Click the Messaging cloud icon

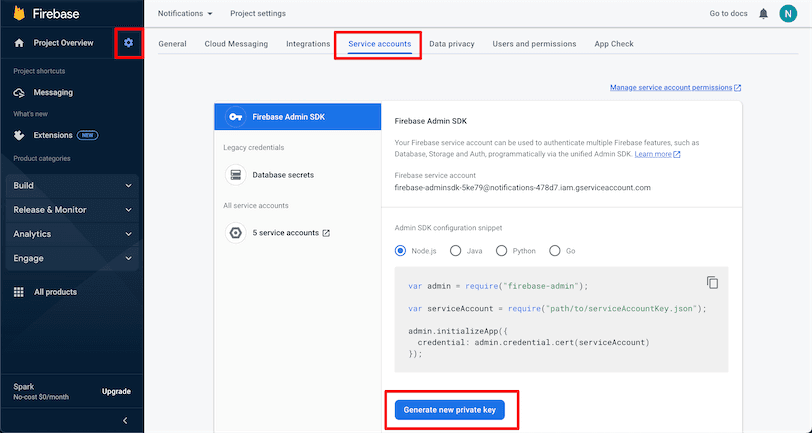(19, 93)
